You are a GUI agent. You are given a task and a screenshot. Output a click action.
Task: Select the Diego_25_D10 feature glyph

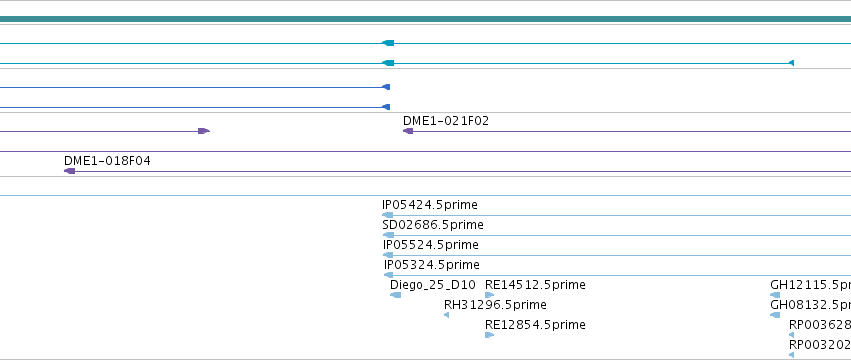click(x=396, y=295)
